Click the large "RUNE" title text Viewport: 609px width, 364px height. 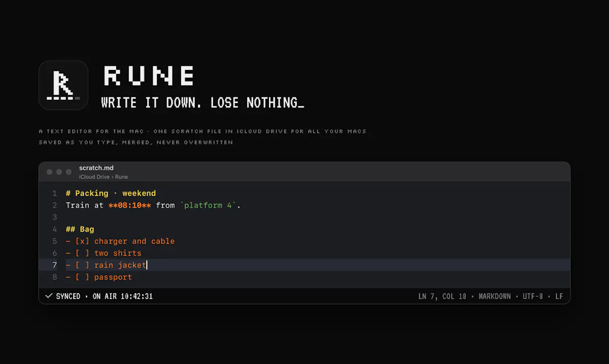[x=149, y=76]
